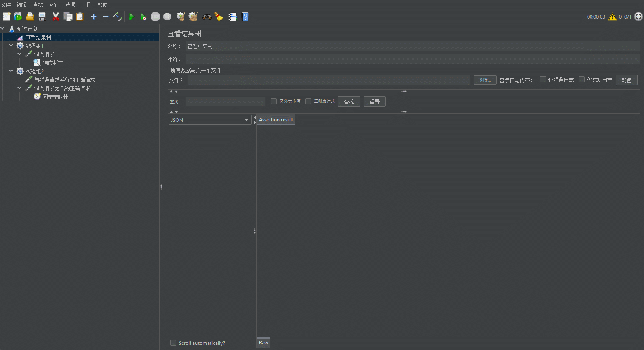Click the blue question-mark Help icon
Screen dimensions: 644x350
[245, 17]
